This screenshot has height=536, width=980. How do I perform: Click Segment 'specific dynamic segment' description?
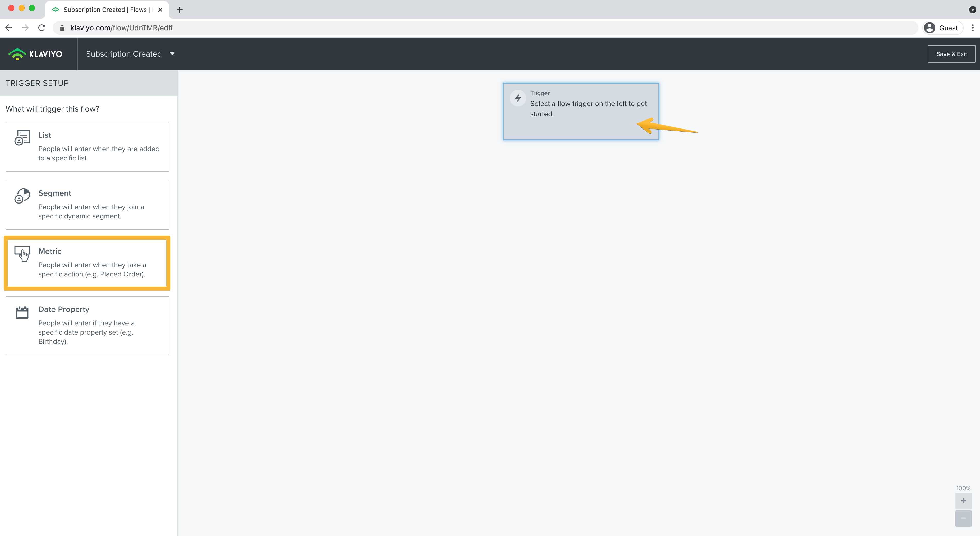coord(91,211)
